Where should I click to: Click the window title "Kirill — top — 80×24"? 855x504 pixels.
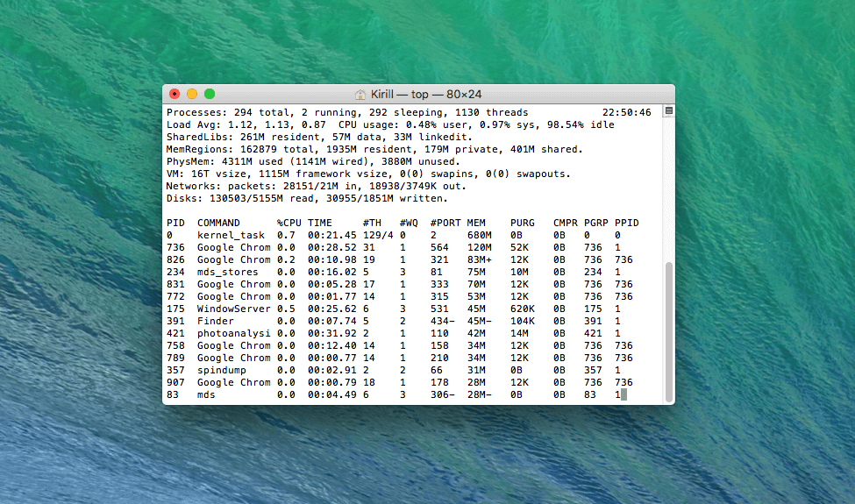pos(425,95)
